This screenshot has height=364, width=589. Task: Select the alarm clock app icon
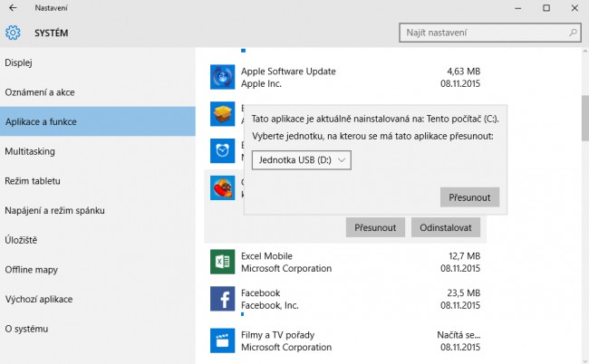222,150
